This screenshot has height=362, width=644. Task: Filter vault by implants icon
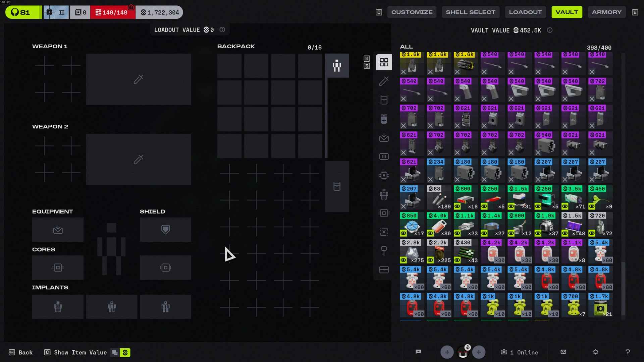pos(384,194)
